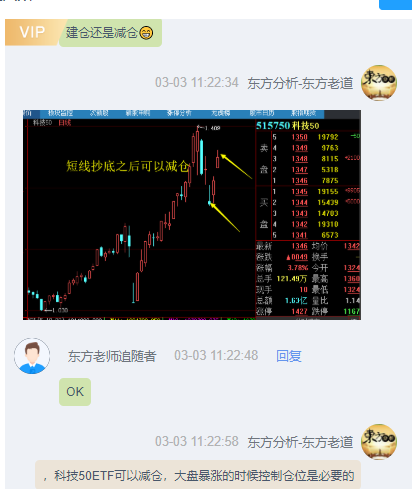Open the 科技50 candlestick chart image

click(x=192, y=215)
